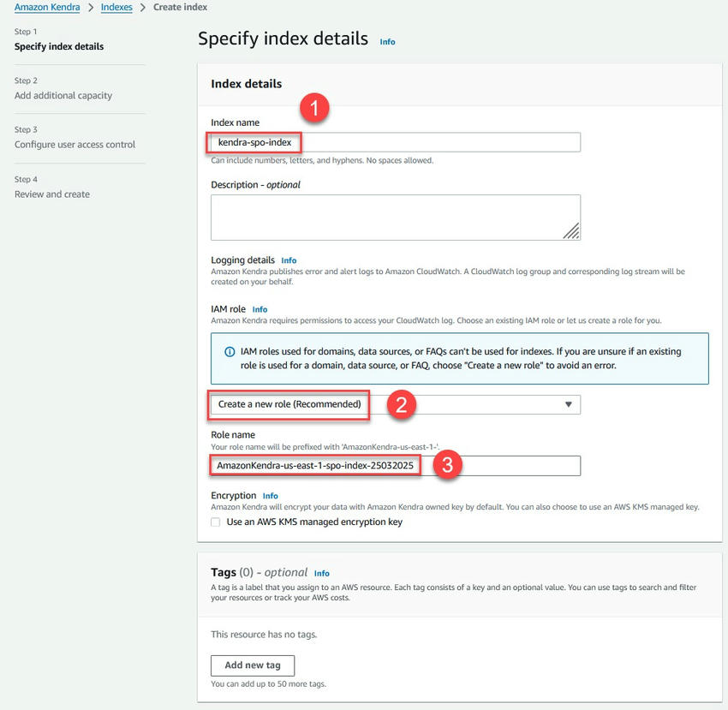The image size is (728, 710).
Task: Go to Step 4 Review and create
Action: pos(52,194)
